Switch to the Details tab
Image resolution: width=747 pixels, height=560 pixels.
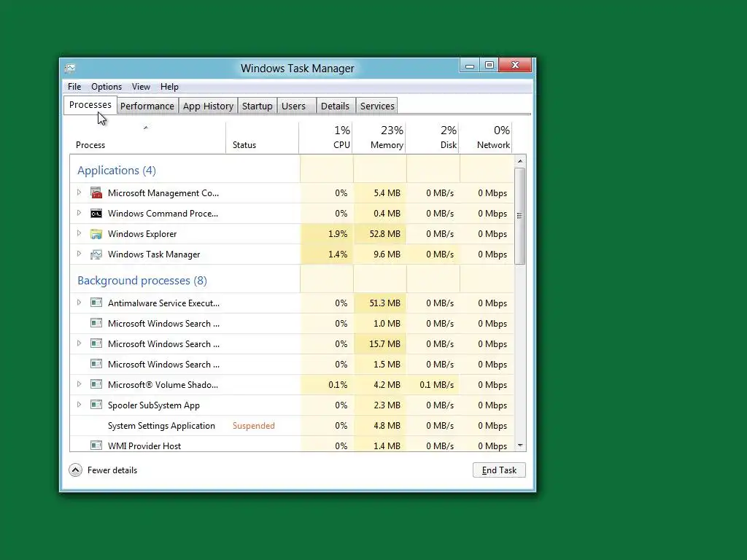point(335,106)
